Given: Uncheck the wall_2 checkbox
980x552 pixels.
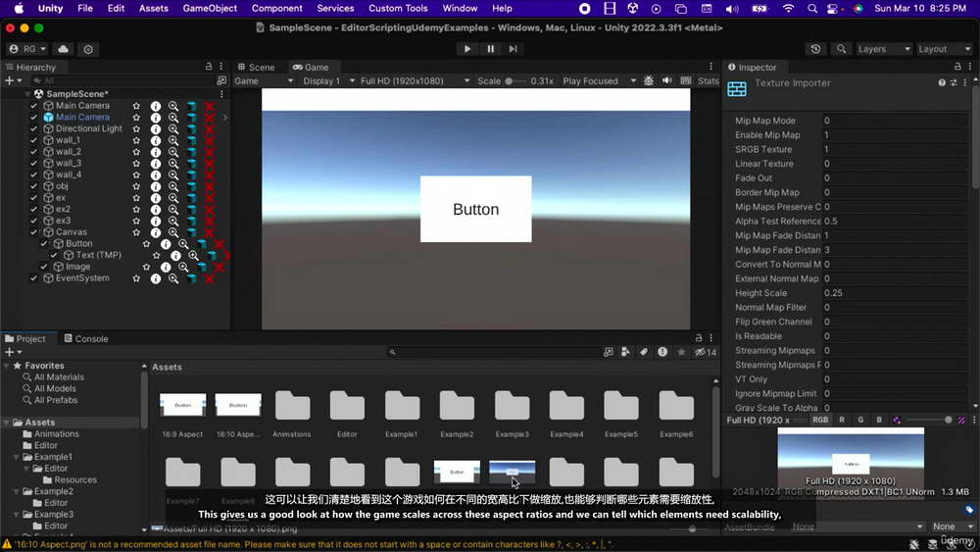Looking at the screenshot, I should point(33,152).
